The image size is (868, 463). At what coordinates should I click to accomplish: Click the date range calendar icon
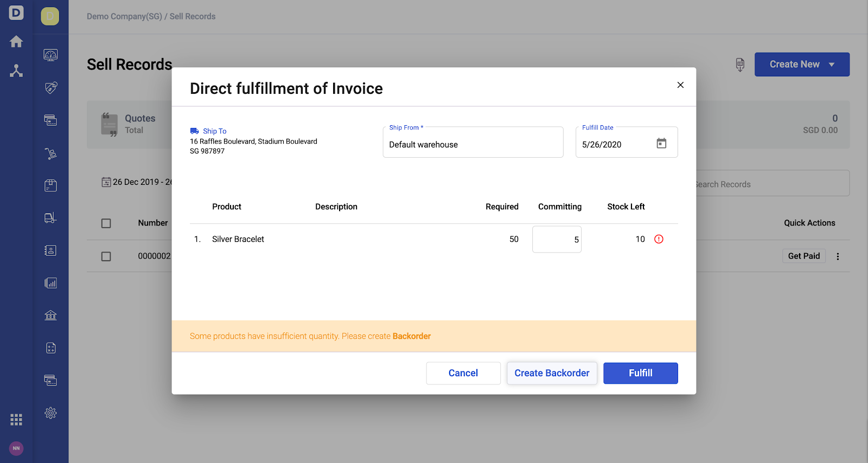(106, 182)
